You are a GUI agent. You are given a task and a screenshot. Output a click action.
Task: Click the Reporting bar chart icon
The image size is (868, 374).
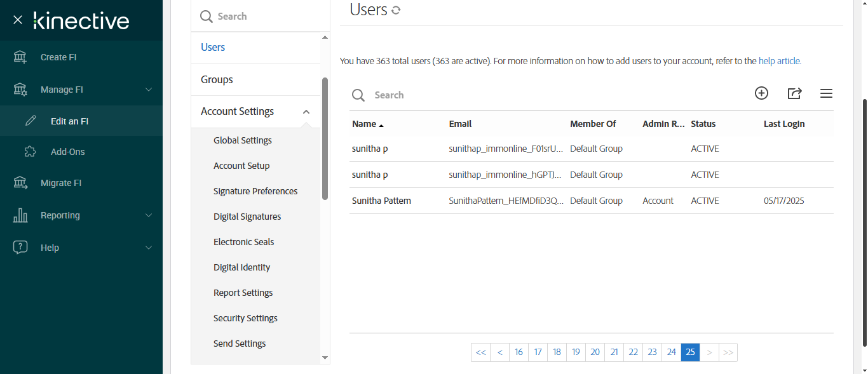point(20,215)
